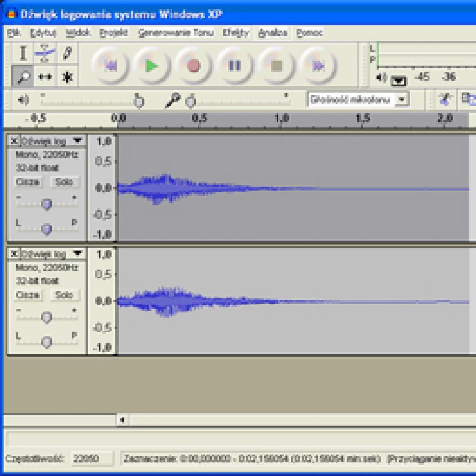Click the lower track's L-P pan slider knob
Viewport: 476px width, 476px height.
click(x=46, y=342)
